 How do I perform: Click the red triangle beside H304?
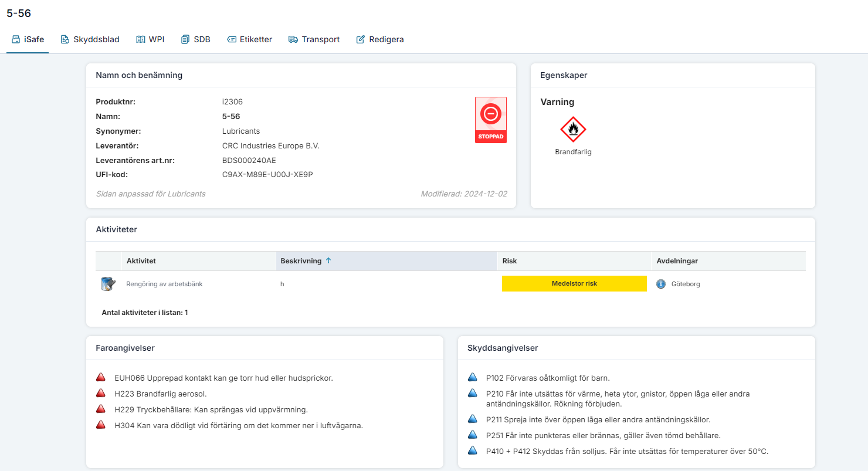(x=101, y=425)
